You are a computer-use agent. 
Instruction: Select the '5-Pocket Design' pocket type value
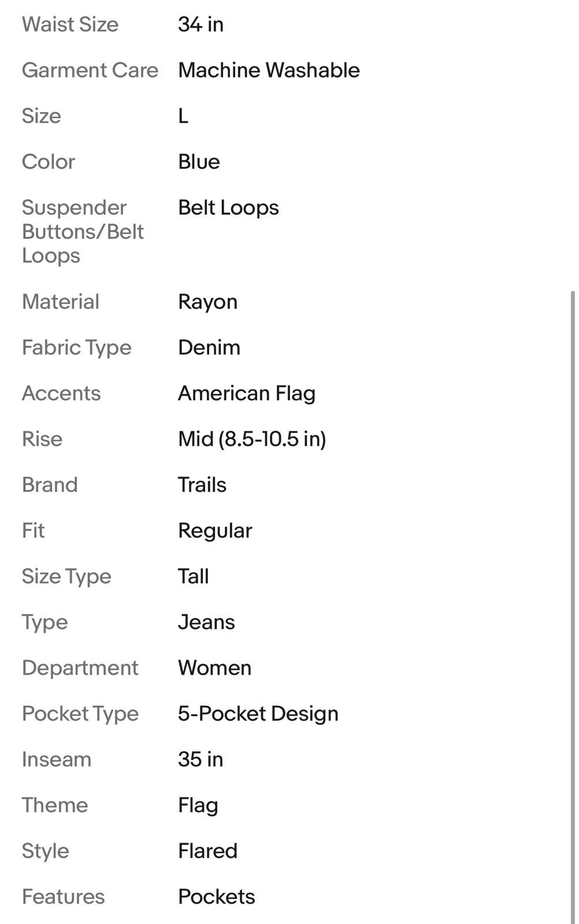point(258,714)
